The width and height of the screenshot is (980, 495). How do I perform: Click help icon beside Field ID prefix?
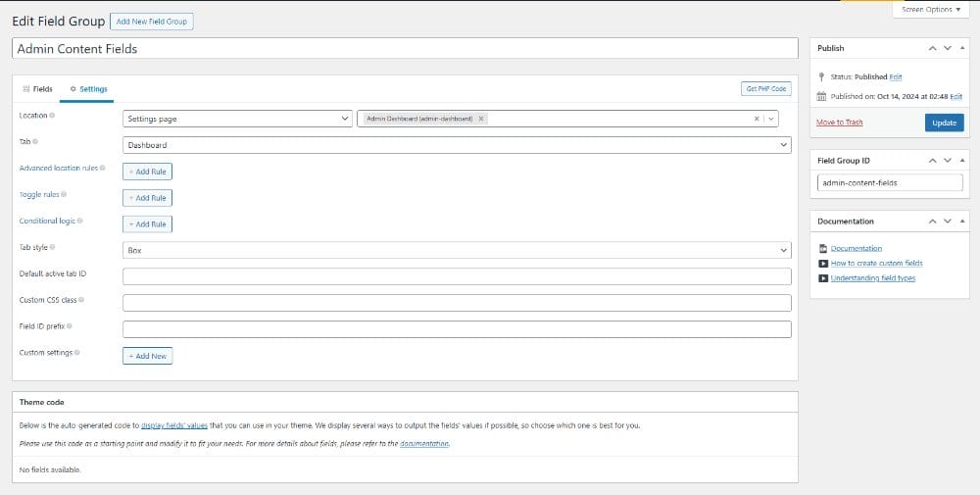pyautogui.click(x=70, y=326)
